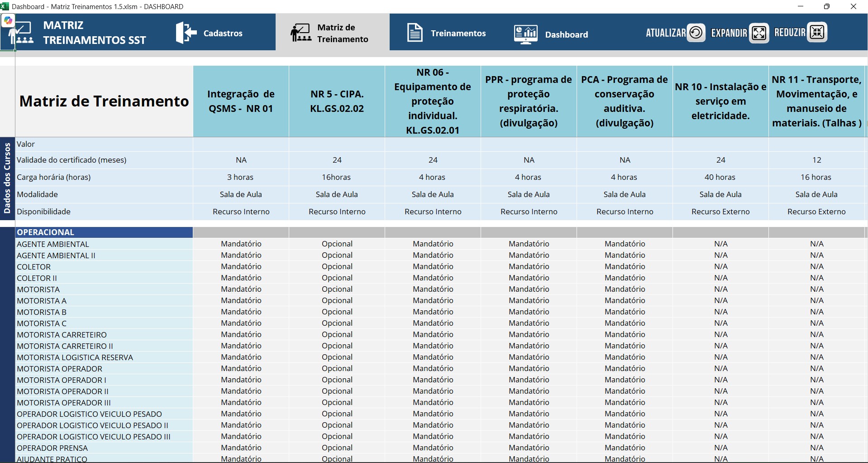The image size is (868, 463).
Task: Click NR 11 N/A cell for OPERADOR PRENSA
Action: (817, 448)
